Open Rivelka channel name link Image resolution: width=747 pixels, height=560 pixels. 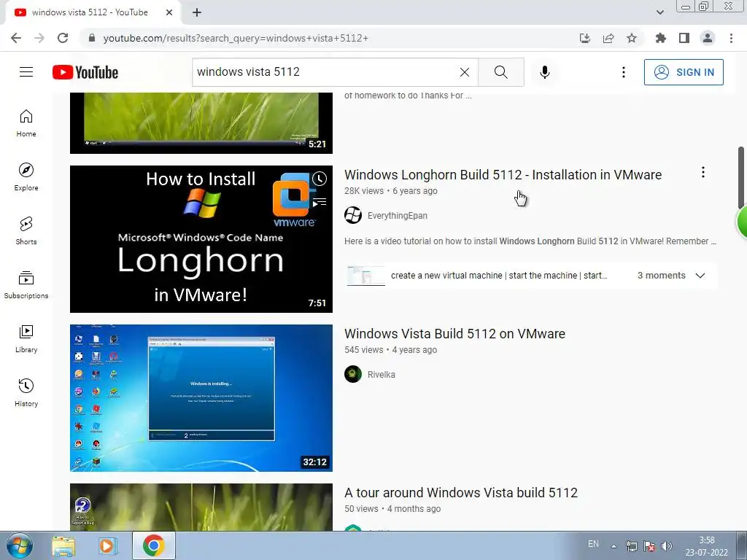pyautogui.click(x=381, y=375)
